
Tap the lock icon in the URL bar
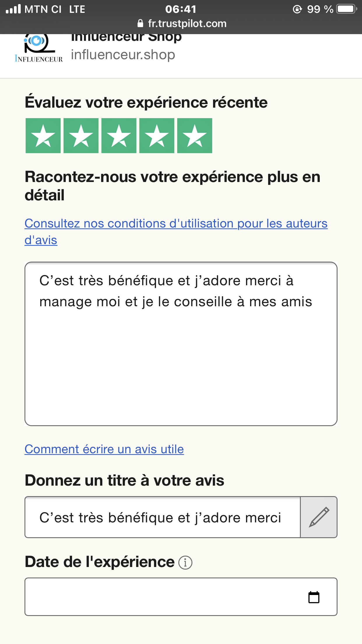click(140, 24)
